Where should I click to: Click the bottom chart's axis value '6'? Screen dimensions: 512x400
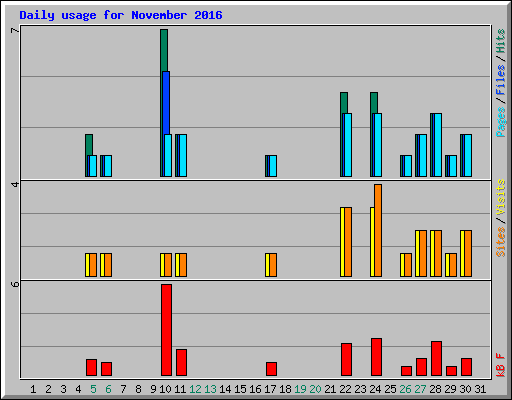pos(15,284)
